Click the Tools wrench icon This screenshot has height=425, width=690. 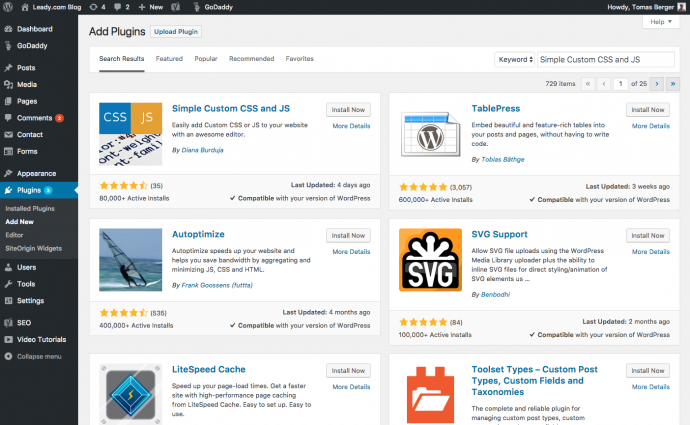8,284
